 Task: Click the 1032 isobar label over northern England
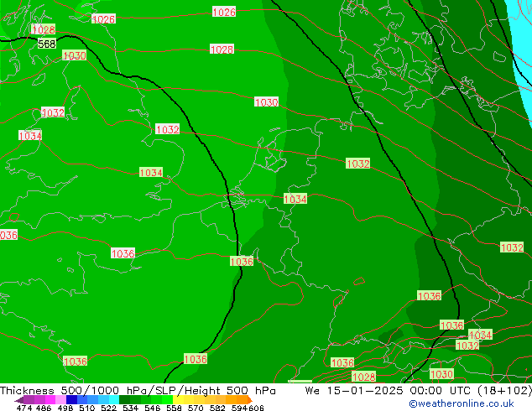point(167,129)
